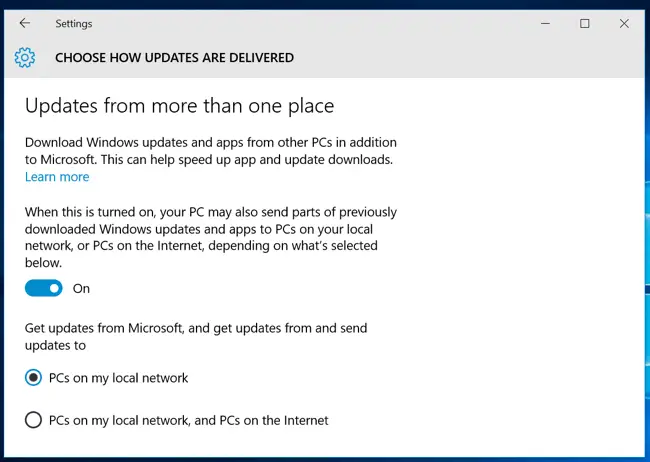Go back using the arrow icon
The height and width of the screenshot is (462, 650).
coord(25,23)
